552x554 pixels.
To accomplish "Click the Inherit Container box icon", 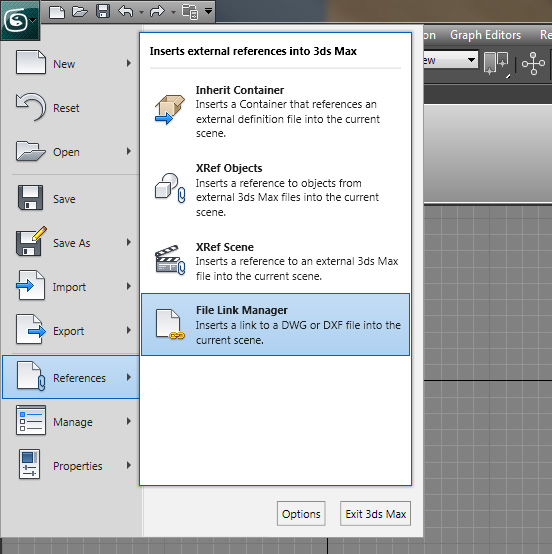I will [x=170, y=109].
